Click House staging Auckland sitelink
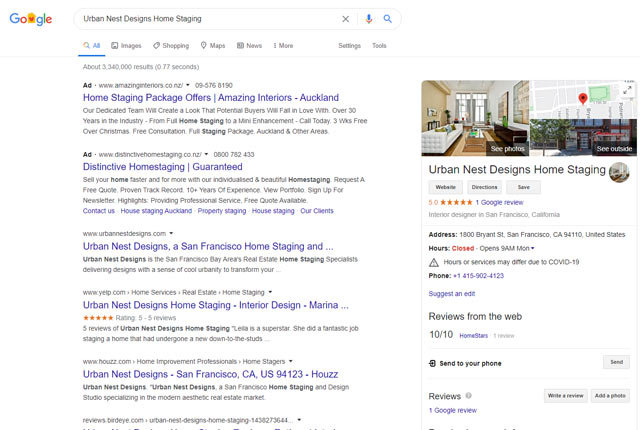Viewport: 640px width, 430px height. (156, 211)
